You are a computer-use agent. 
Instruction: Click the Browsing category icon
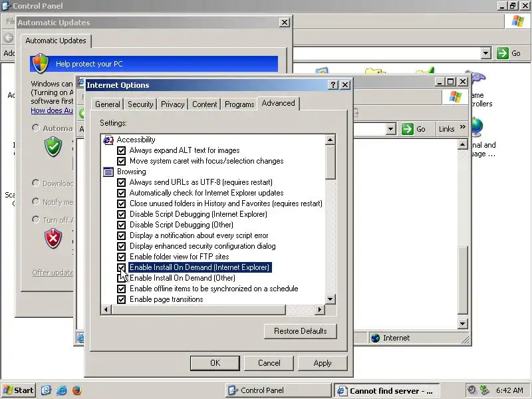tap(108, 172)
